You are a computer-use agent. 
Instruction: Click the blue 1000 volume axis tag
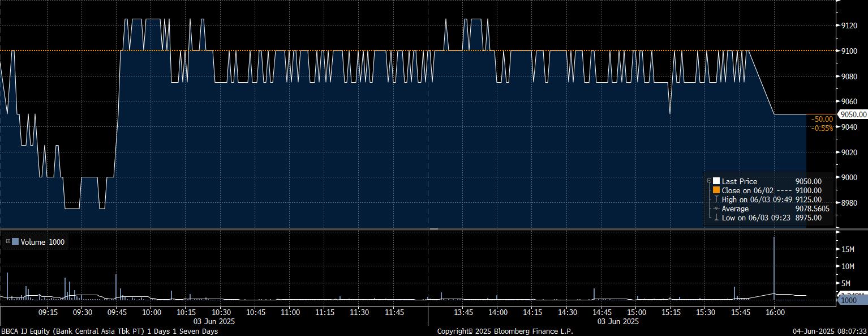tap(852, 300)
